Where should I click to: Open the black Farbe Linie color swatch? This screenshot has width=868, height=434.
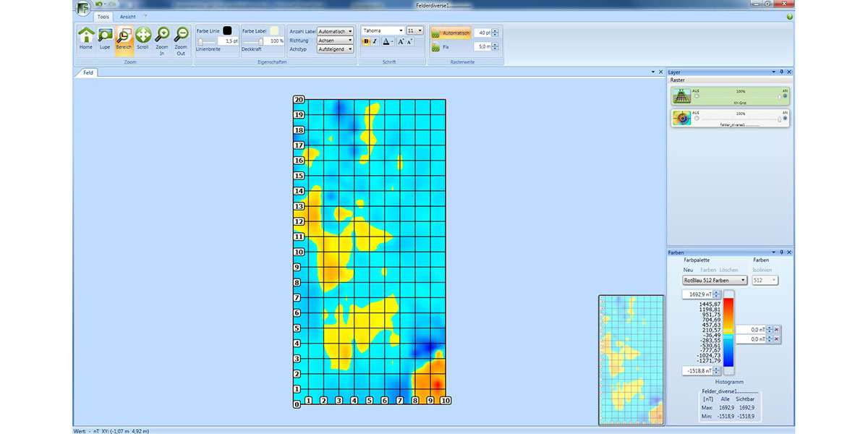(227, 30)
